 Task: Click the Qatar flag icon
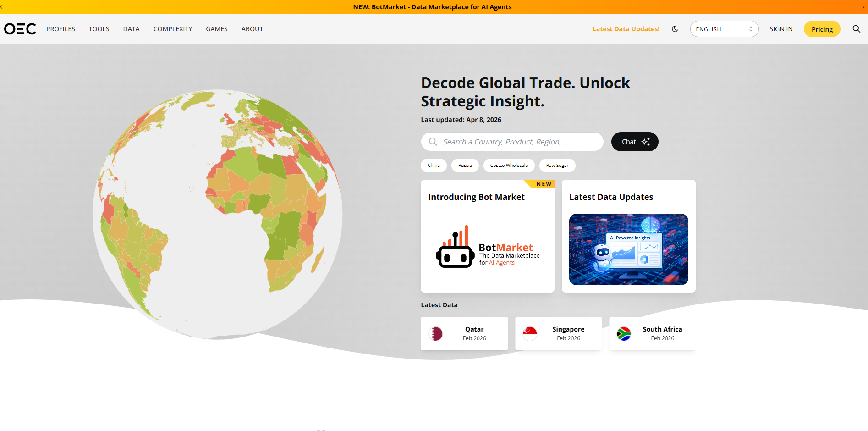point(435,334)
